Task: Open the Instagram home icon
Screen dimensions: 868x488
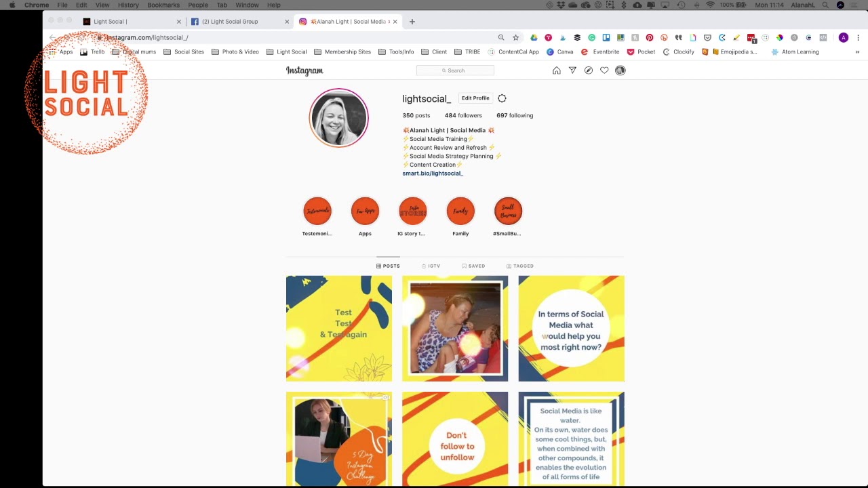Action: pyautogui.click(x=557, y=70)
